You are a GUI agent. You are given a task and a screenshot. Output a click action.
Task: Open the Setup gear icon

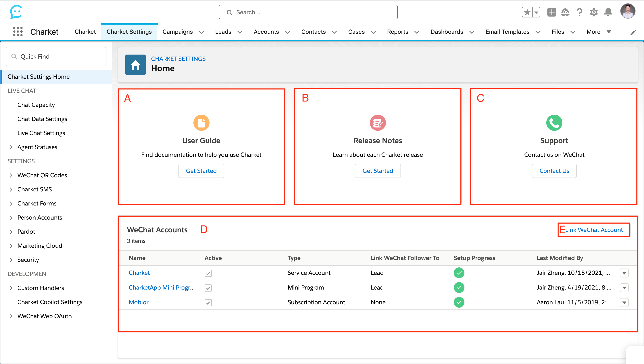pos(594,12)
